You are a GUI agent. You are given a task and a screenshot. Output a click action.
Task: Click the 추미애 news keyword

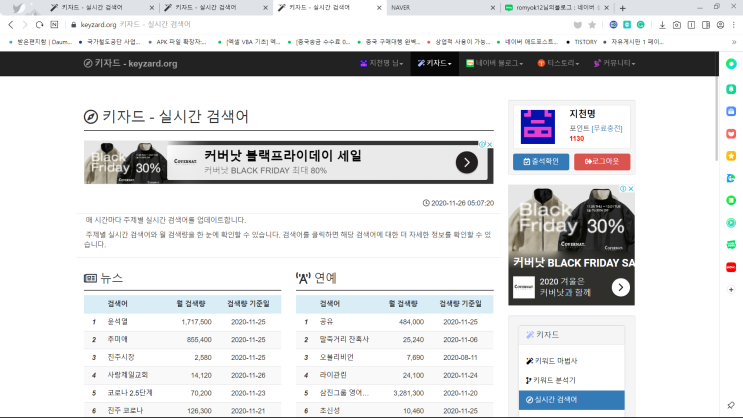pos(118,339)
